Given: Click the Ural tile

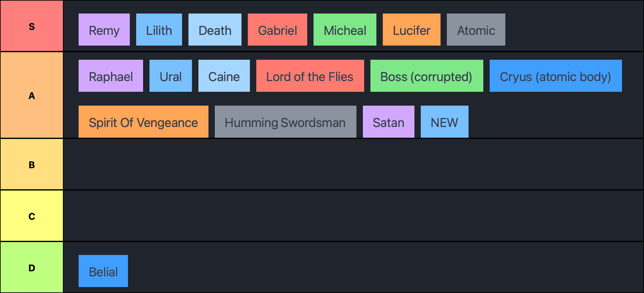Looking at the screenshot, I should coord(170,76).
